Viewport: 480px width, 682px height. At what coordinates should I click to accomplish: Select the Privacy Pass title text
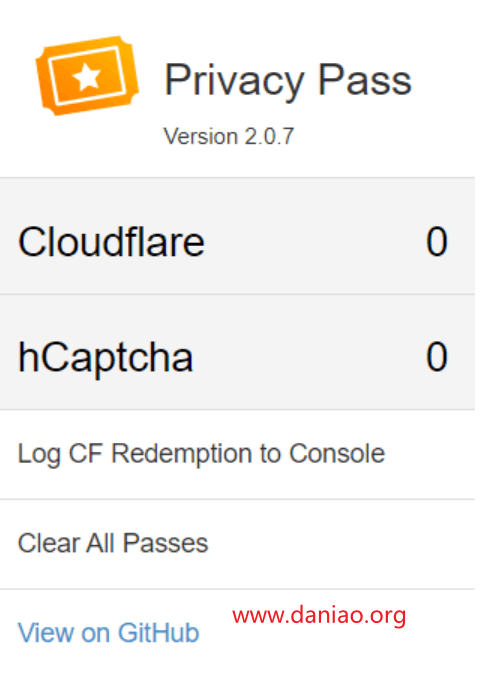pos(288,80)
